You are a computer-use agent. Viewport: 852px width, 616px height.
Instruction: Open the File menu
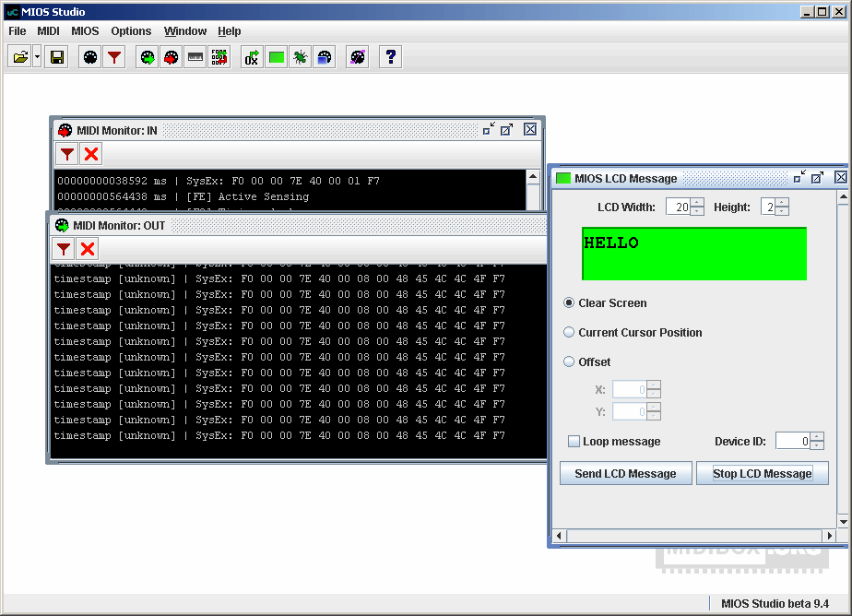coord(18,31)
